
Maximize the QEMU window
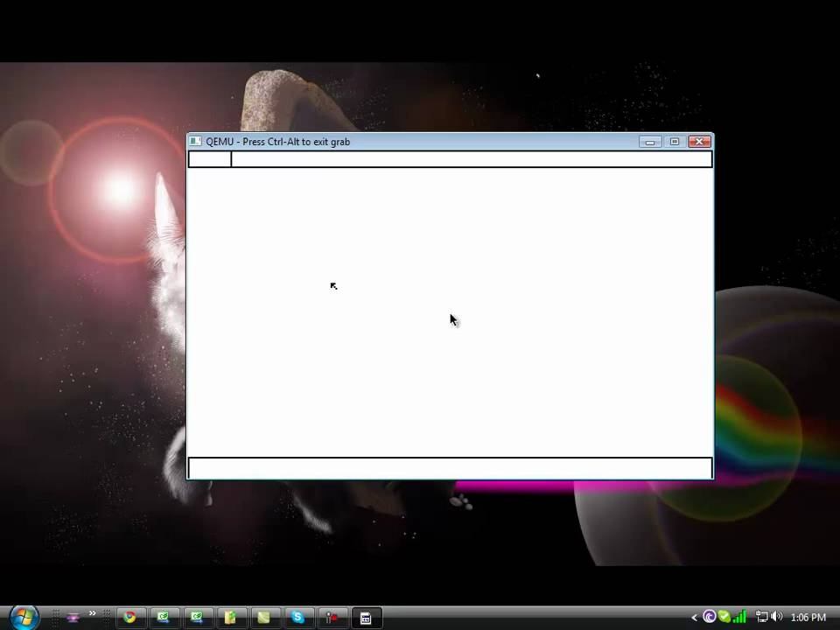(674, 142)
